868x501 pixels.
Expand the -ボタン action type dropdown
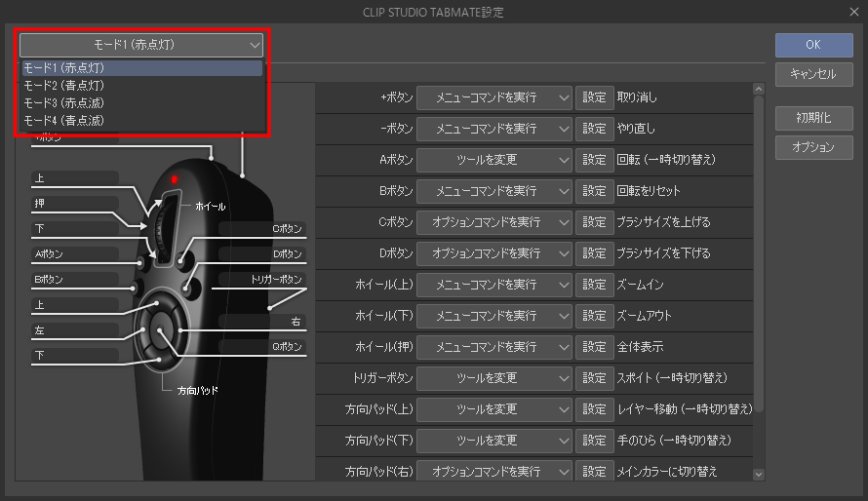(x=494, y=129)
